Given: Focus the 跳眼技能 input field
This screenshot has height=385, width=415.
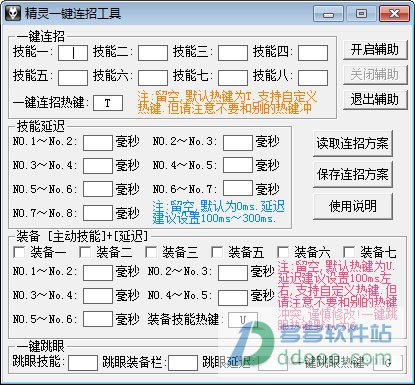Looking at the screenshot, I should coord(83,363).
